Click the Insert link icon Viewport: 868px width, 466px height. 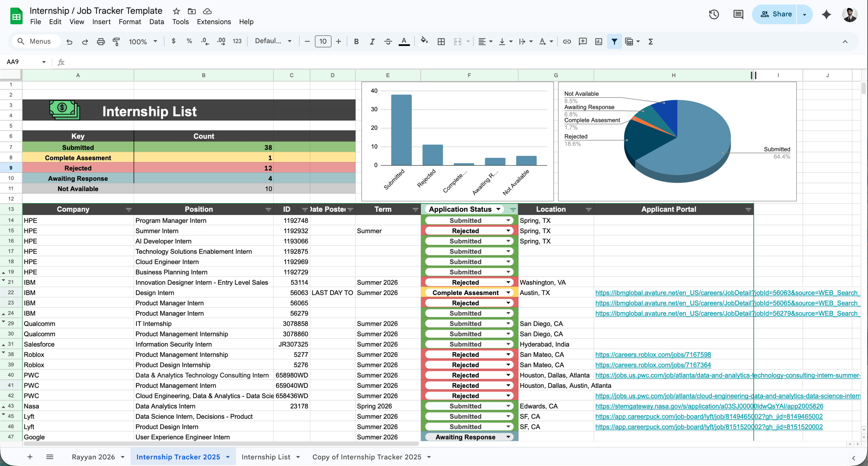(567, 41)
